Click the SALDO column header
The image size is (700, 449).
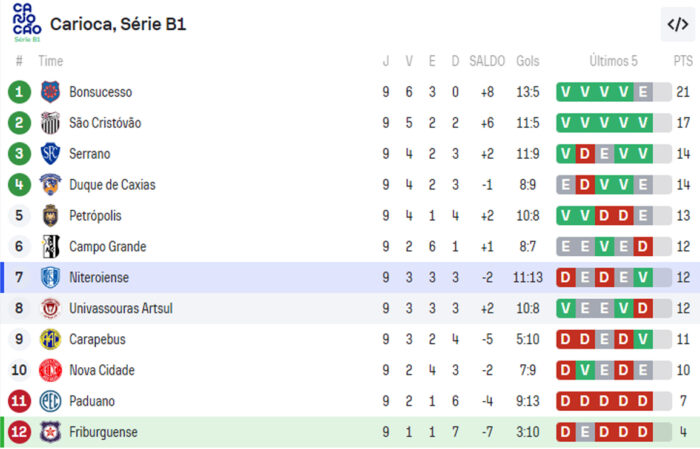487,61
